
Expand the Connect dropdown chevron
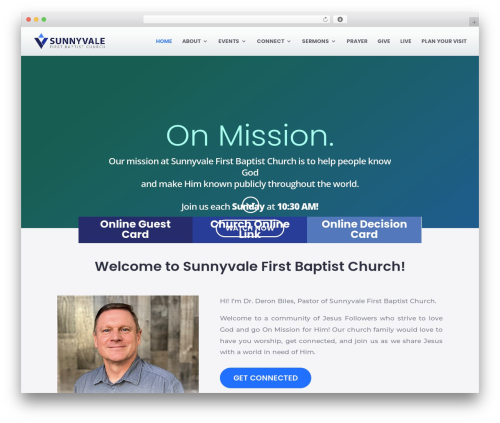[289, 41]
